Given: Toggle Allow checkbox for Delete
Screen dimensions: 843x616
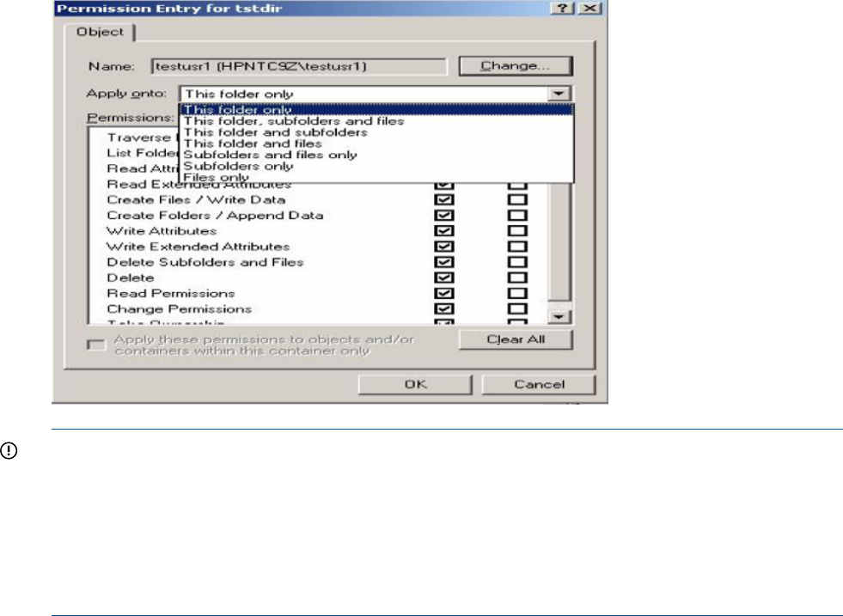Looking at the screenshot, I should click(444, 278).
